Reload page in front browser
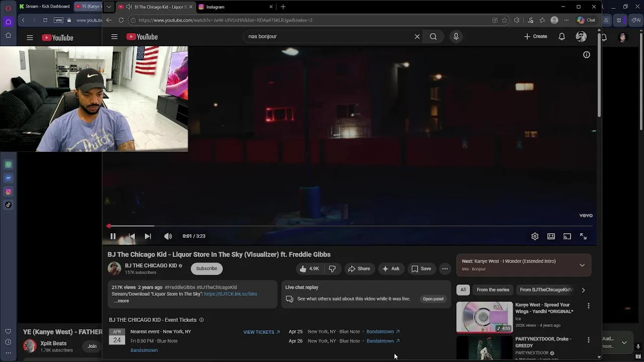Screen dimensions: 644x362 click(121, 20)
